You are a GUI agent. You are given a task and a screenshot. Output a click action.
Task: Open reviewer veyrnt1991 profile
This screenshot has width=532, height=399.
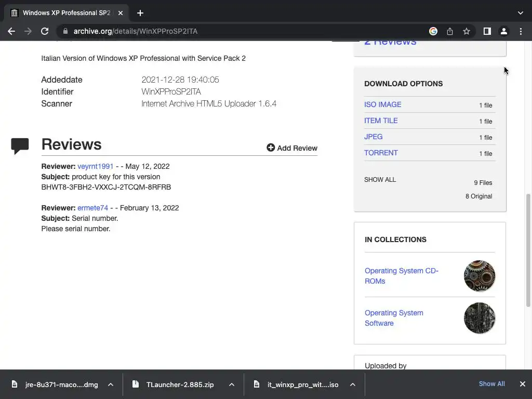pyautogui.click(x=96, y=166)
